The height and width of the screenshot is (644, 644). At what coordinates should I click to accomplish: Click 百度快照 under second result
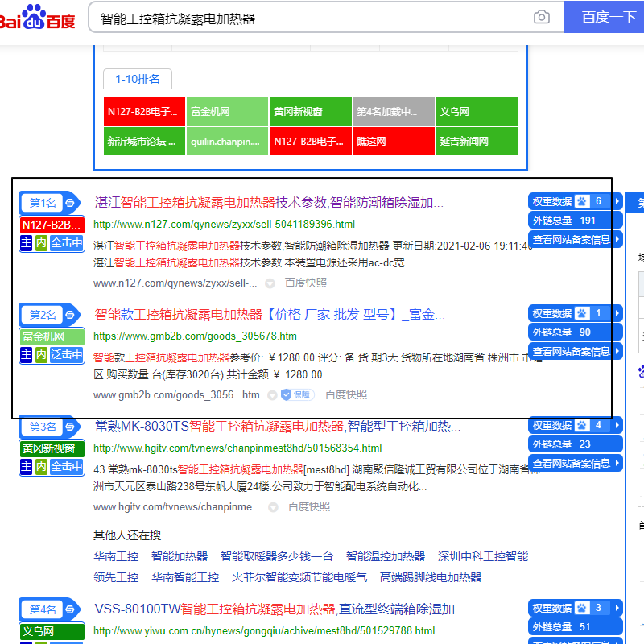[x=346, y=394]
